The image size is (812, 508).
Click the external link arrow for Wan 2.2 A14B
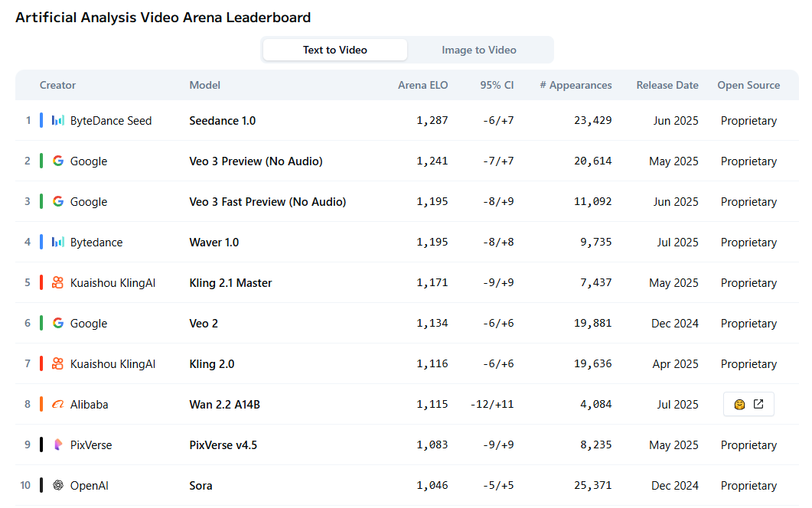tap(758, 405)
